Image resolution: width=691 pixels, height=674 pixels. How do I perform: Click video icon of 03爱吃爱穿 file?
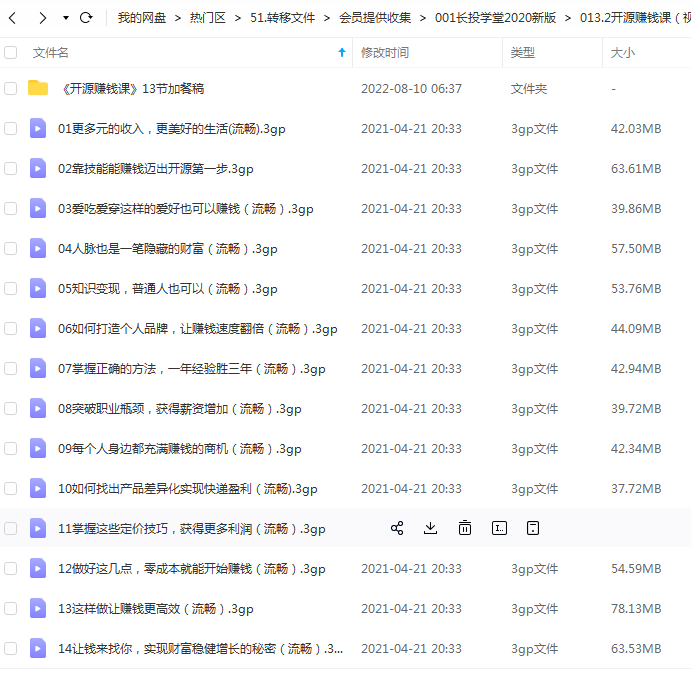pos(38,208)
